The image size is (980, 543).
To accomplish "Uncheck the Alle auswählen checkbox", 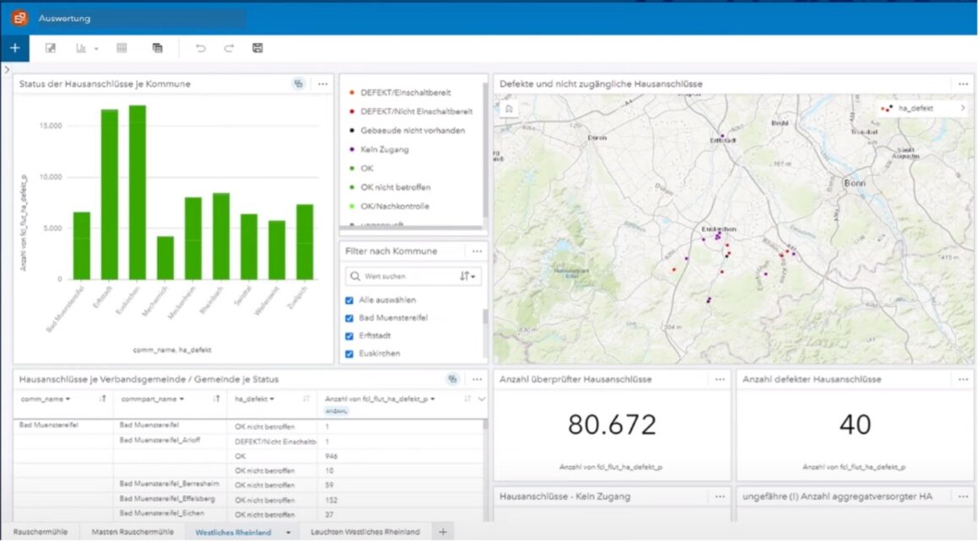I will 350,300.
